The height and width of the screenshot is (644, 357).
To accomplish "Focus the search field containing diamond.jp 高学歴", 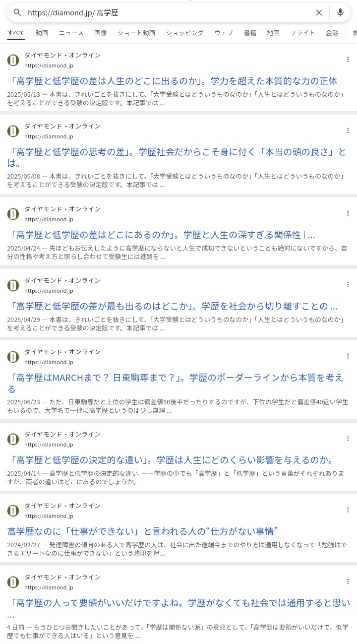I will tap(169, 12).
